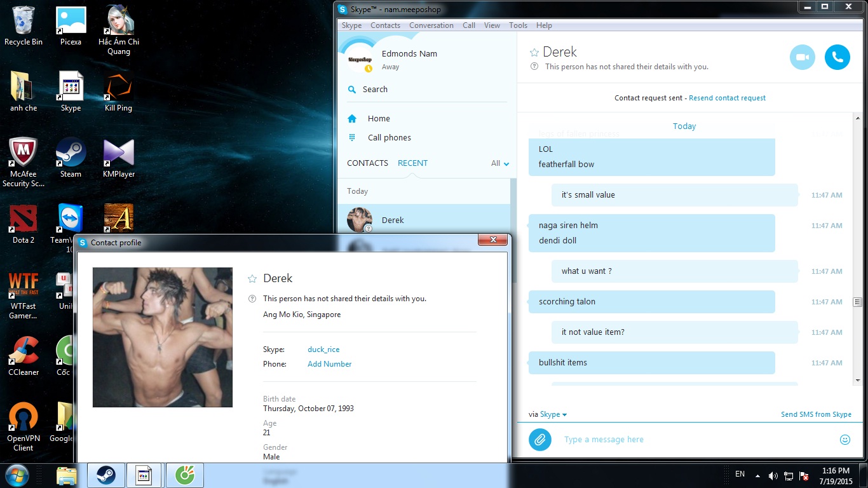Image resolution: width=868 pixels, height=488 pixels.
Task: Start a video call with Derek
Action: [803, 57]
